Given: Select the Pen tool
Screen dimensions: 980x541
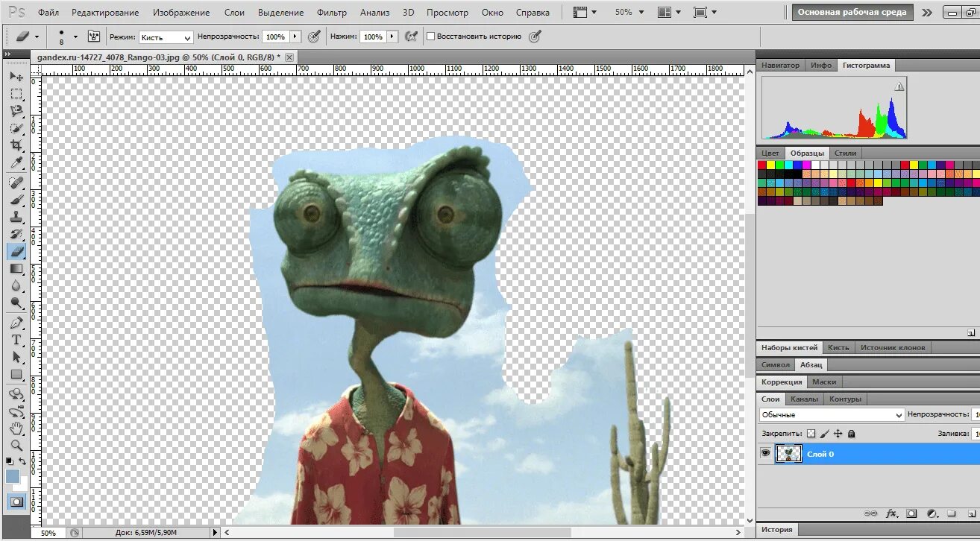Looking at the screenshot, I should [16, 323].
